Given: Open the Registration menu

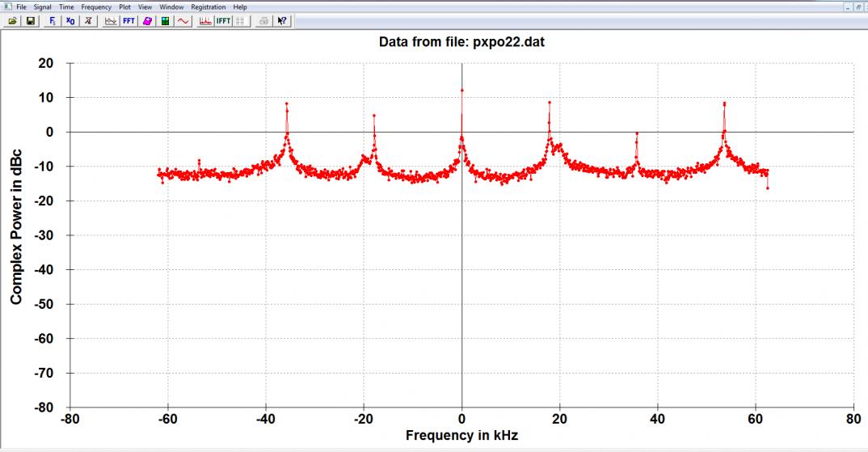Looking at the screenshot, I should tap(209, 7).
